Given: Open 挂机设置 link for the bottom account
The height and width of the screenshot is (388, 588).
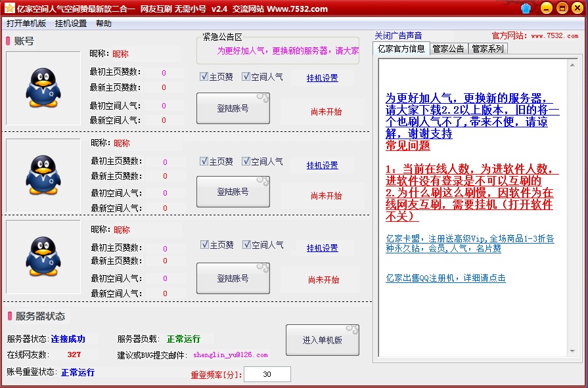Looking at the screenshot, I should (323, 248).
